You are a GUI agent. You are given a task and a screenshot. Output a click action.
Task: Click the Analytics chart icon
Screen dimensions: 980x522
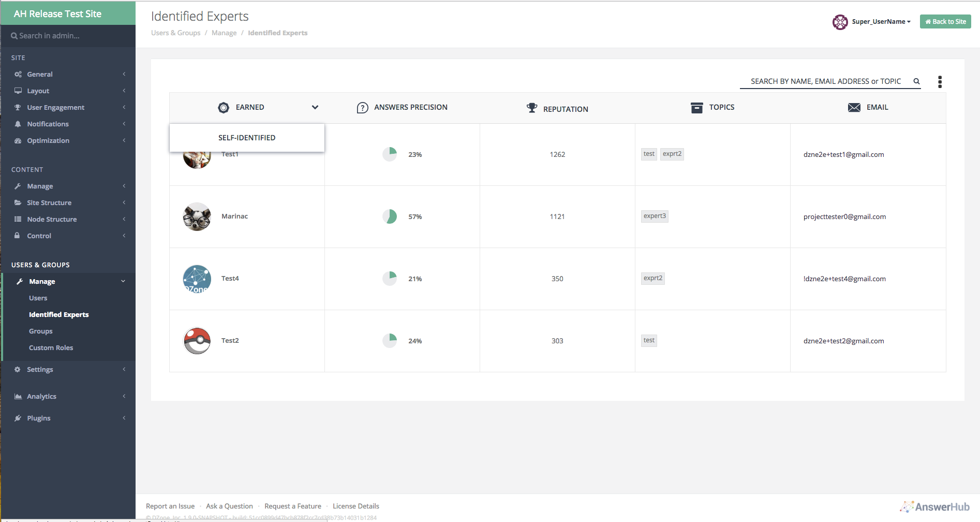tap(18, 396)
